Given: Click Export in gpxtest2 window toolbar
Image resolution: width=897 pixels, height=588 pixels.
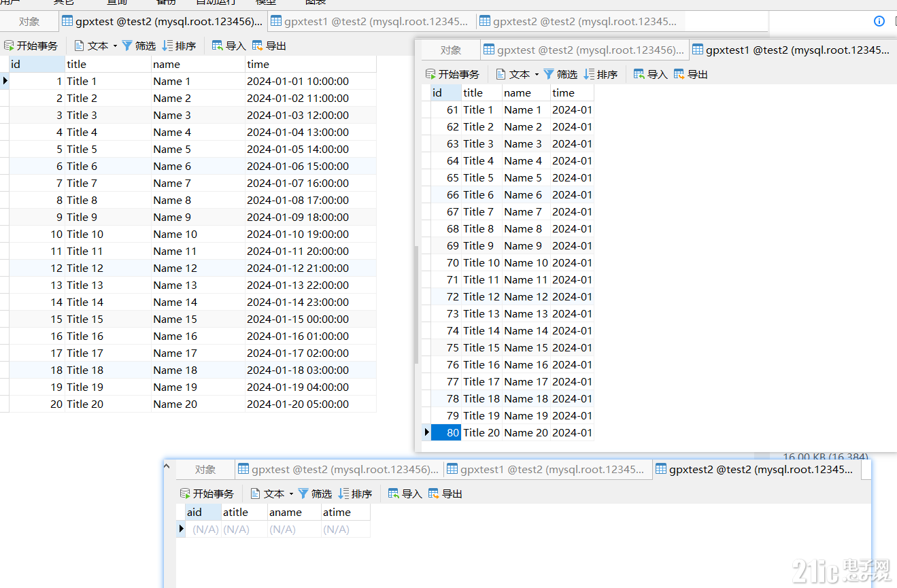Looking at the screenshot, I should 445,494.
